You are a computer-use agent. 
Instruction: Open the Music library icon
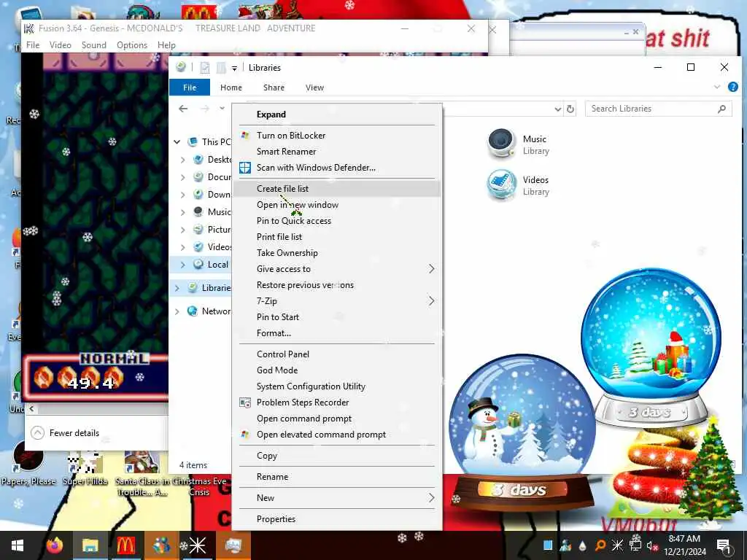501,144
